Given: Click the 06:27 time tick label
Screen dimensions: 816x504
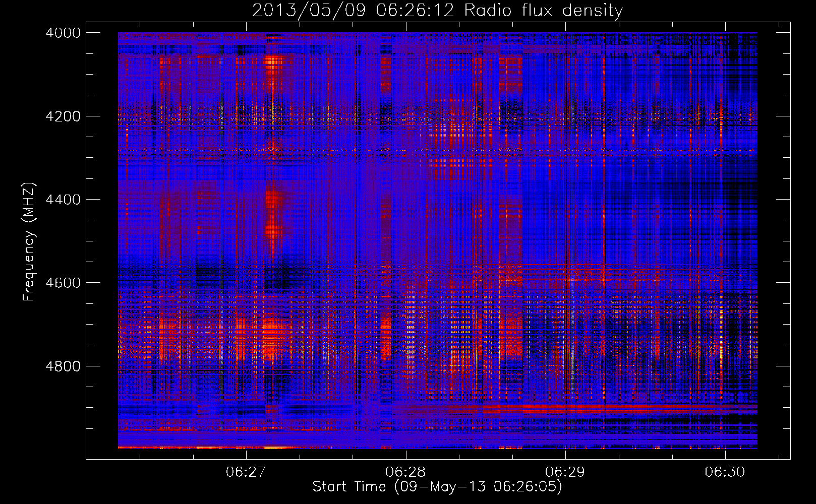Looking at the screenshot, I should [x=246, y=472].
